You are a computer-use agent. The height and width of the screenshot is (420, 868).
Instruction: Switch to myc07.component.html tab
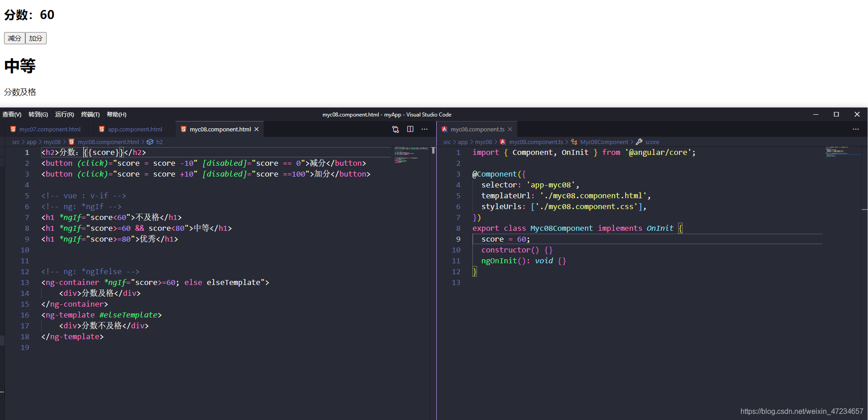click(x=50, y=130)
